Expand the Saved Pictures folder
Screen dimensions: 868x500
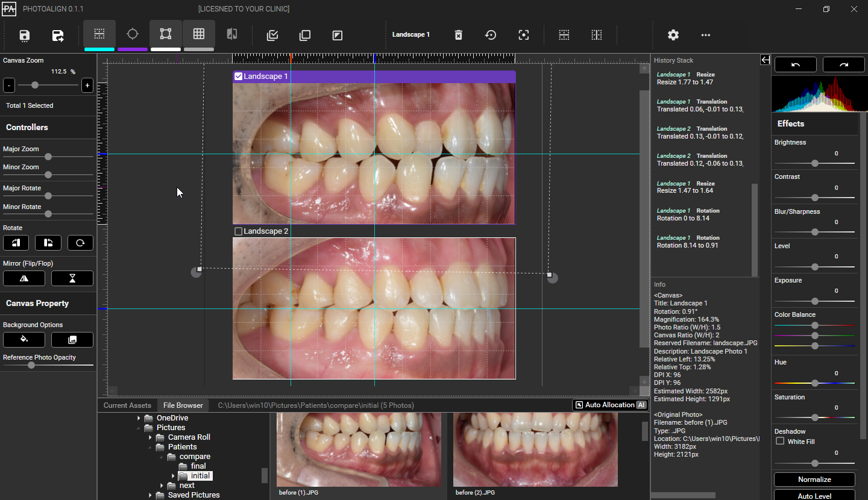coord(149,495)
